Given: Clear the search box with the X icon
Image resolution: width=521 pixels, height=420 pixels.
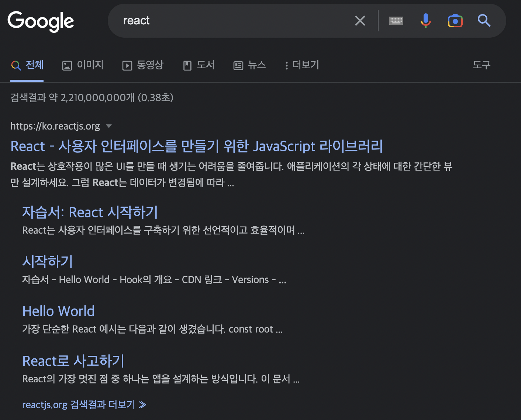Looking at the screenshot, I should [x=360, y=21].
